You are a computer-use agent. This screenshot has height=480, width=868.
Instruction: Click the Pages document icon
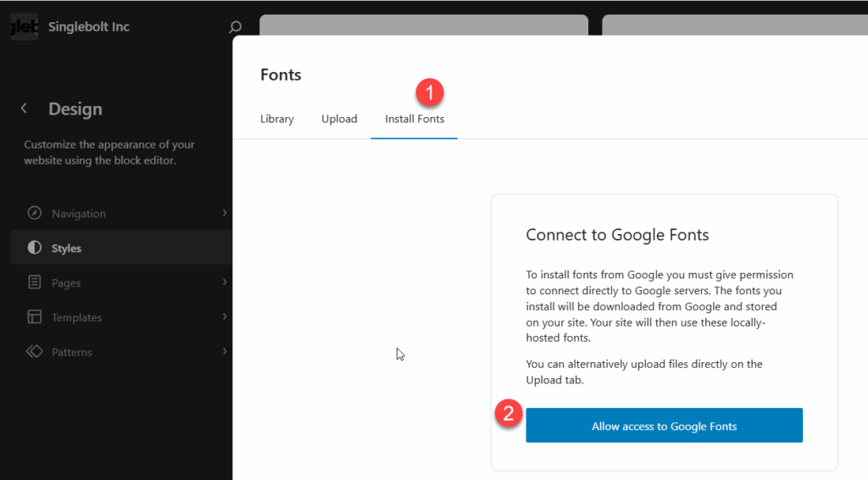tap(34, 282)
